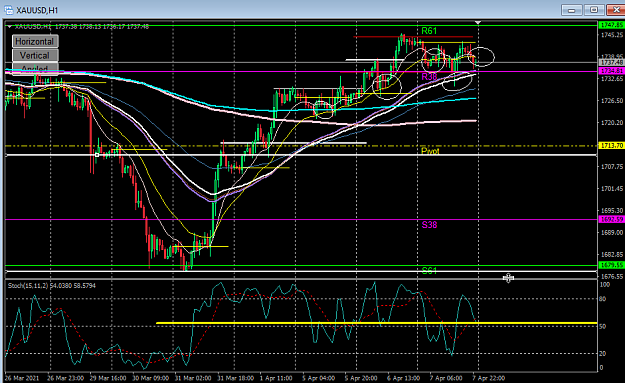Click the small white square anchor on white line

coord(97,155)
